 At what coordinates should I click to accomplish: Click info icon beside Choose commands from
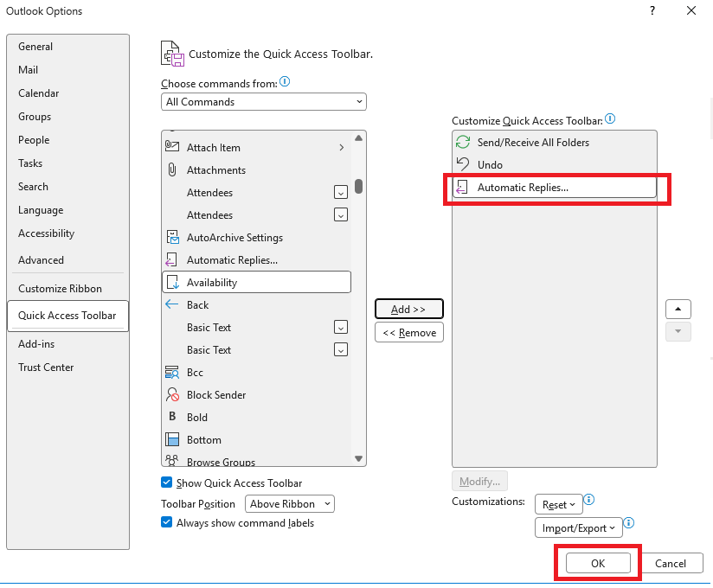click(285, 82)
